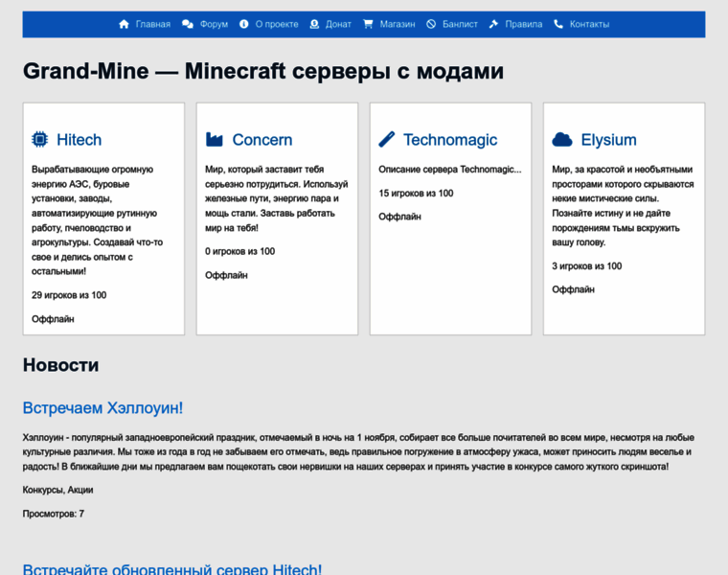Click Оффлайн status in Technomagic card

pos(399,217)
